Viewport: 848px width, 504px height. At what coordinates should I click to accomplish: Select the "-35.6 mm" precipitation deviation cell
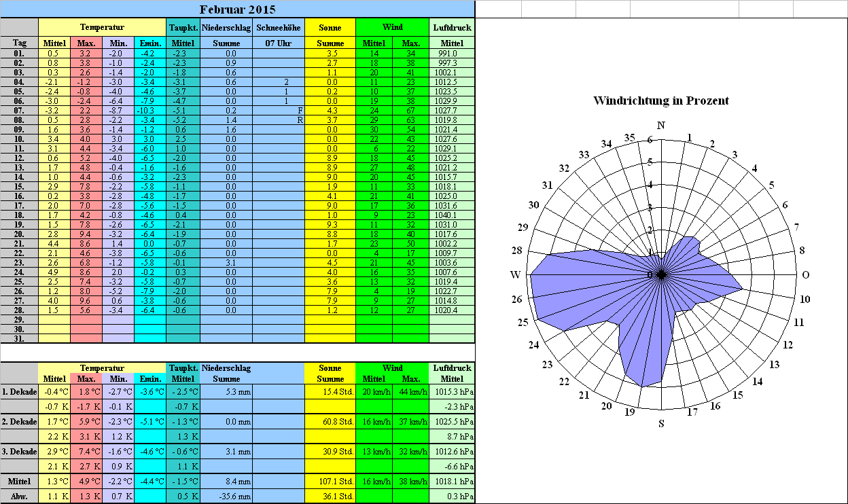226,496
